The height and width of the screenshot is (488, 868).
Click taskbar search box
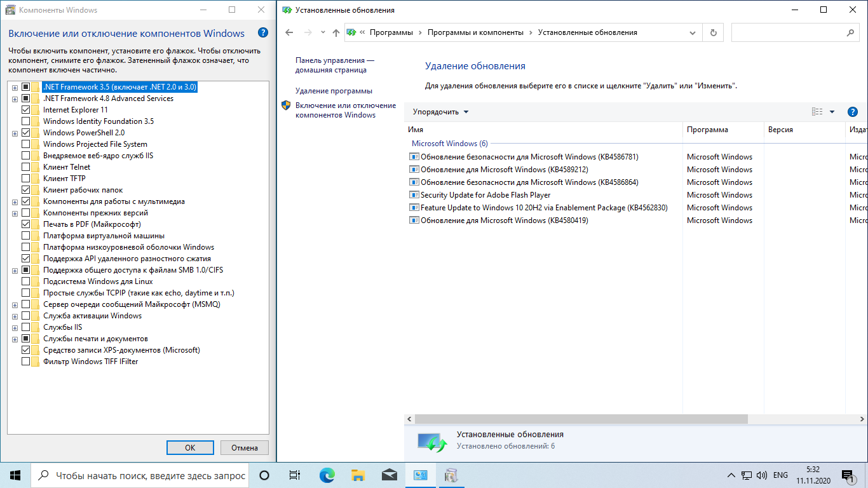pyautogui.click(x=139, y=475)
